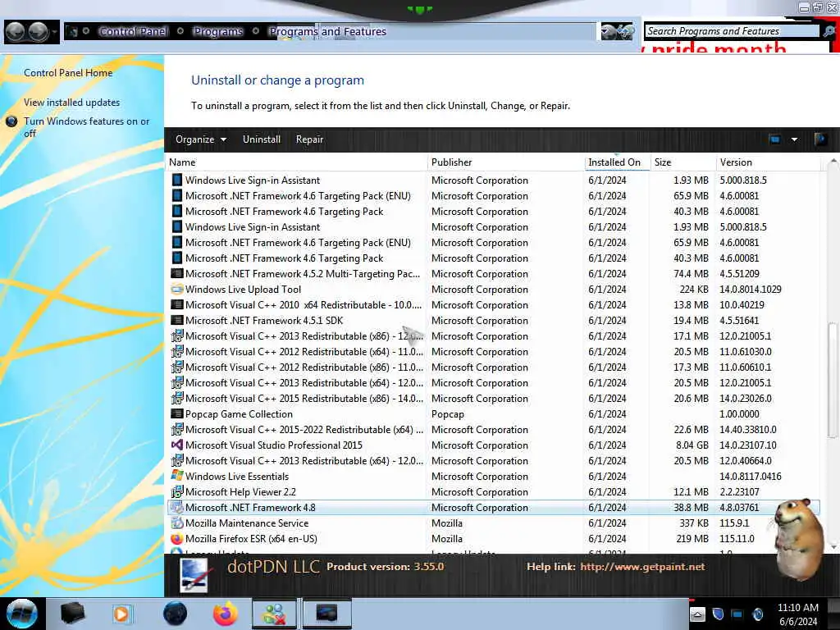The width and height of the screenshot is (840, 630).
Task: Click the Windows Live Messenger taskbar button
Action: (x=274, y=614)
